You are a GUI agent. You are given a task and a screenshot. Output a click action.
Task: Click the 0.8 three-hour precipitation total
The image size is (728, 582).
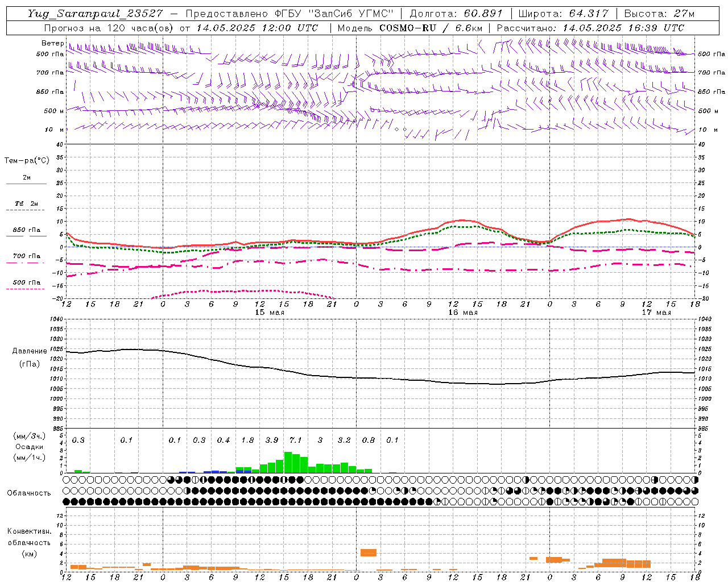click(369, 440)
